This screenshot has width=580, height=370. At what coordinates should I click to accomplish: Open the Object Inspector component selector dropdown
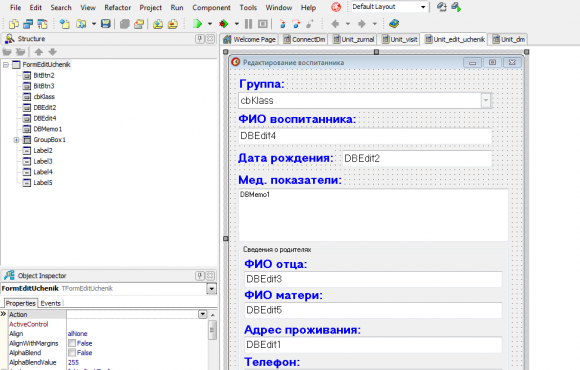(212, 289)
